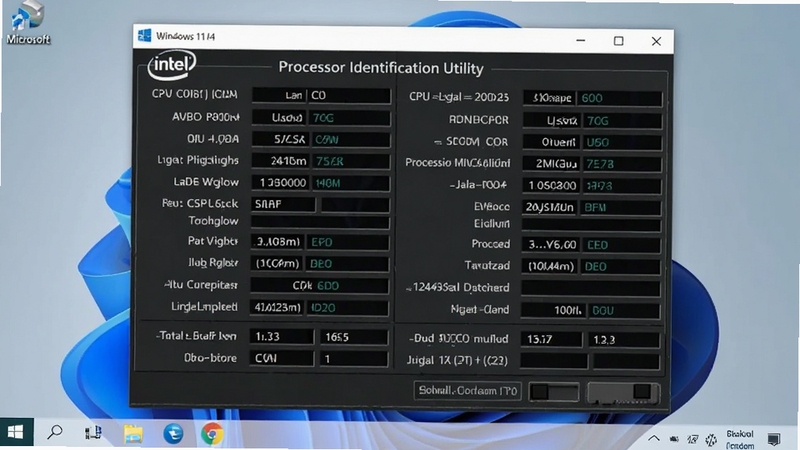The image size is (800, 450).
Task: Open taskbar Search magnifier
Action: pos(55,433)
